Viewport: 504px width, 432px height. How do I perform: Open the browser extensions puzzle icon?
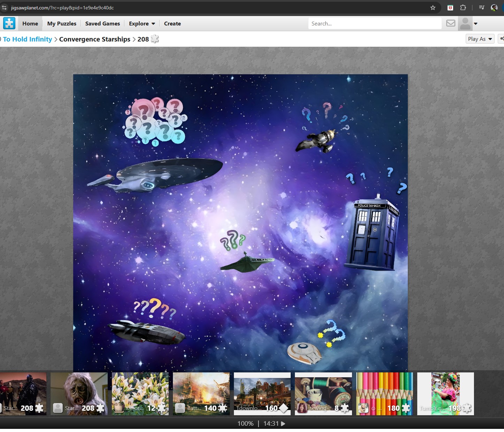[463, 8]
